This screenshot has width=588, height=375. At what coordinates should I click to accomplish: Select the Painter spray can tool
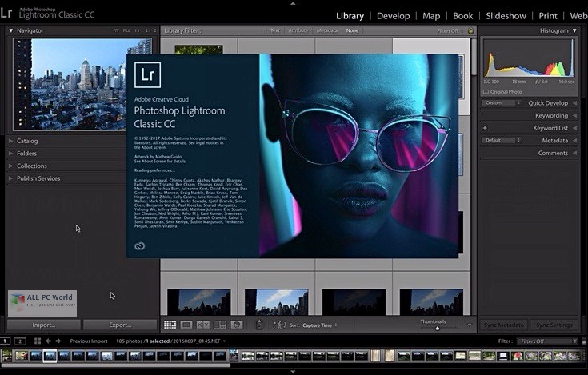point(259,325)
